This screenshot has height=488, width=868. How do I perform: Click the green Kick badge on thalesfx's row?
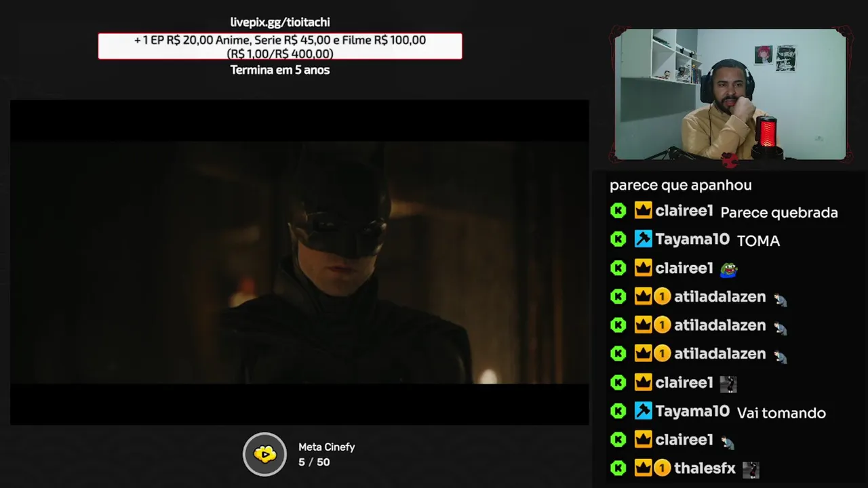(618, 468)
